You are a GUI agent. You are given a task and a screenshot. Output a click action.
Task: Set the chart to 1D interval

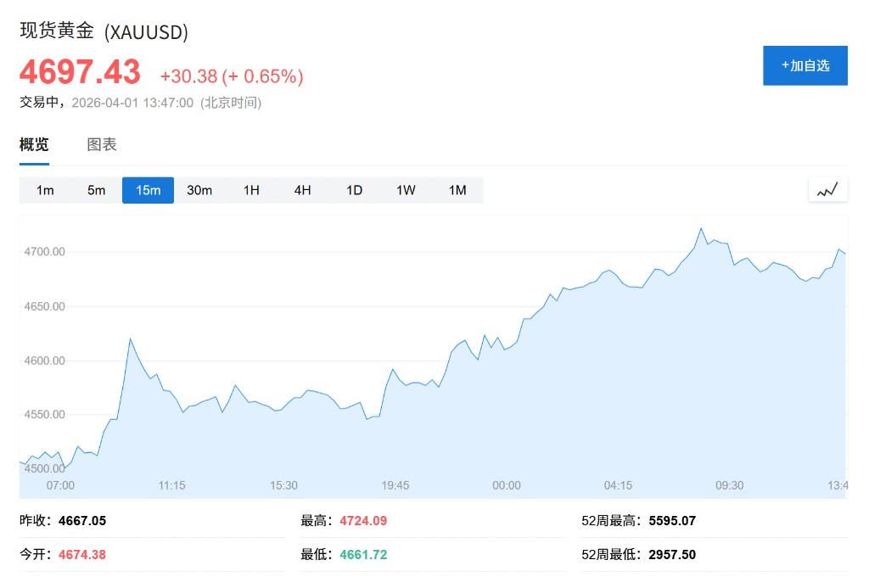point(354,190)
